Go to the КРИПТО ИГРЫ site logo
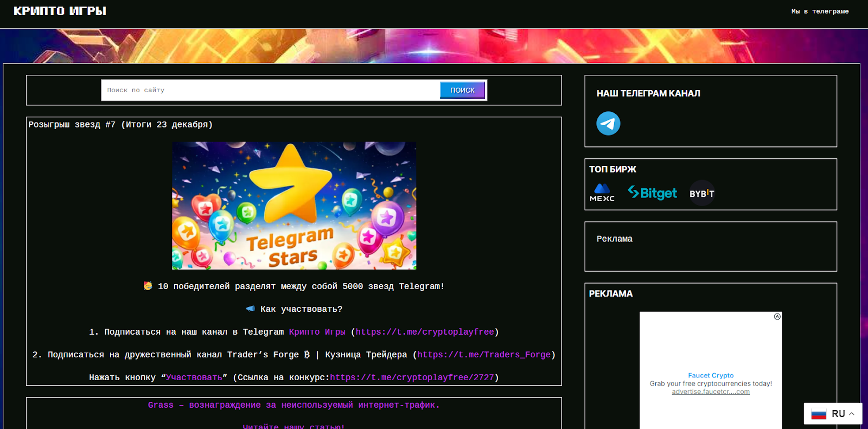 click(60, 11)
